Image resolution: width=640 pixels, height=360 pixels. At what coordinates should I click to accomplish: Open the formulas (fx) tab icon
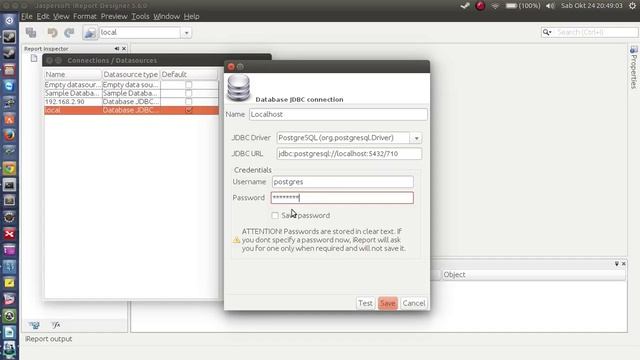click(x=56, y=325)
